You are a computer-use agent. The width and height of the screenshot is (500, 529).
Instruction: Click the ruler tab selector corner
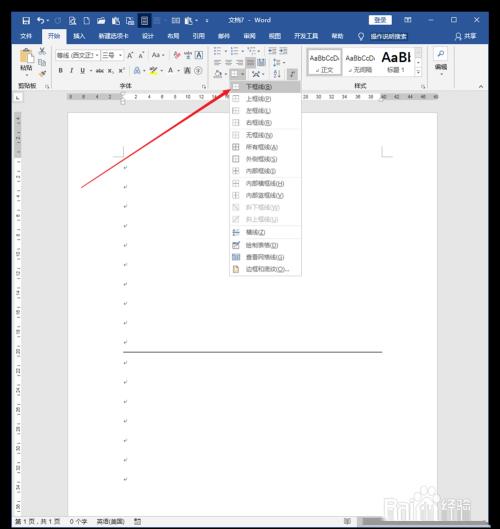click(18, 98)
